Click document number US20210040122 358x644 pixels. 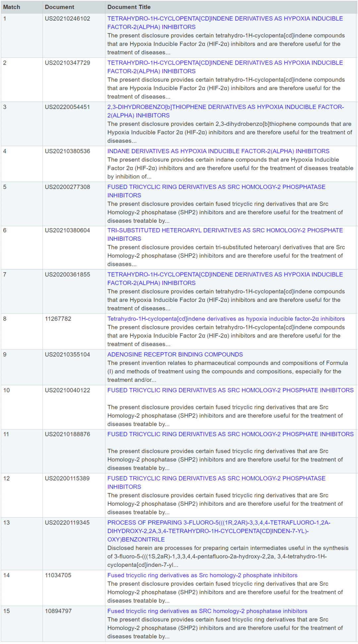tap(68, 390)
